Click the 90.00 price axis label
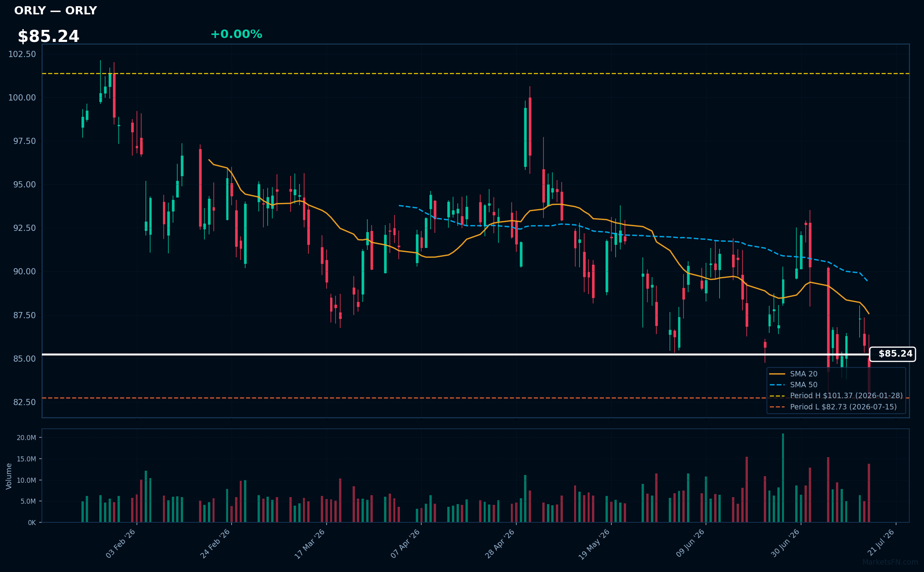This screenshot has height=572, width=924. [x=24, y=271]
